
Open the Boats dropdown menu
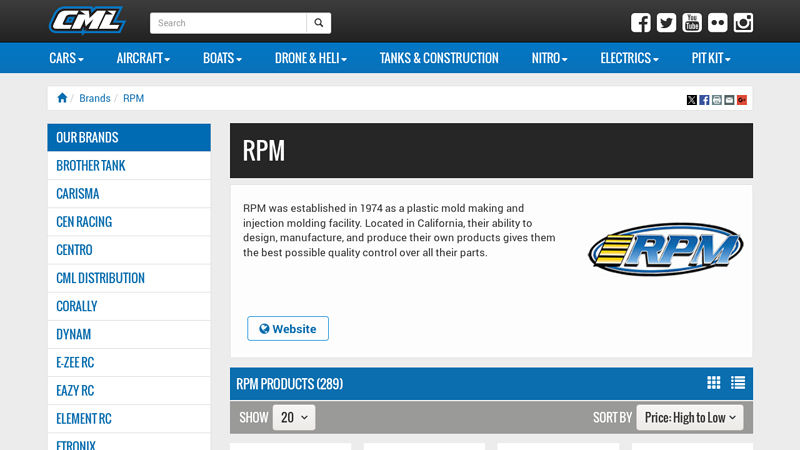(x=222, y=58)
